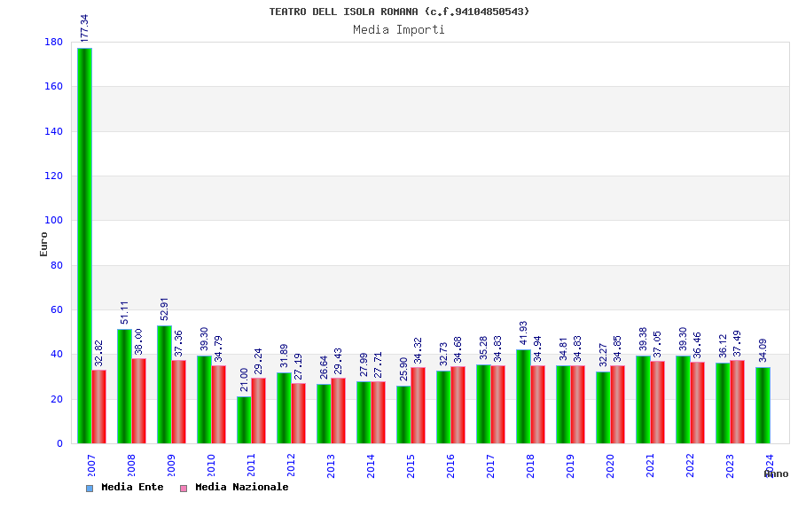This screenshot has height=532, width=798.
Task: Click the red 2013 bar labeled 29.43
Action: tap(339, 411)
